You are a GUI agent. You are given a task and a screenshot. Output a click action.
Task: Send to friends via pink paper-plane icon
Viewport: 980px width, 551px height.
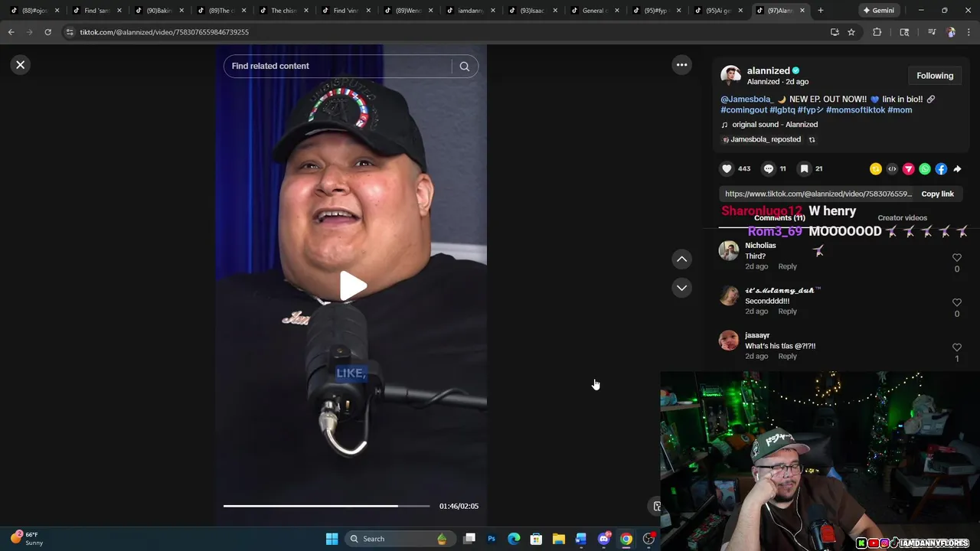coord(908,169)
